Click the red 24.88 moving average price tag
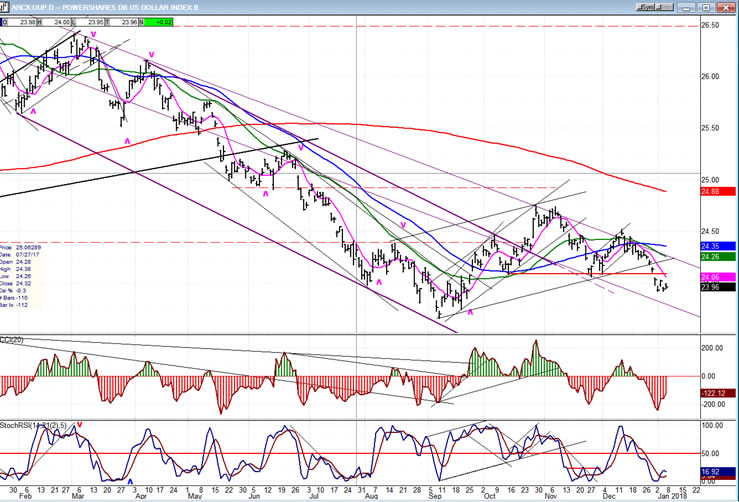The width and height of the screenshot is (739, 502). point(712,192)
